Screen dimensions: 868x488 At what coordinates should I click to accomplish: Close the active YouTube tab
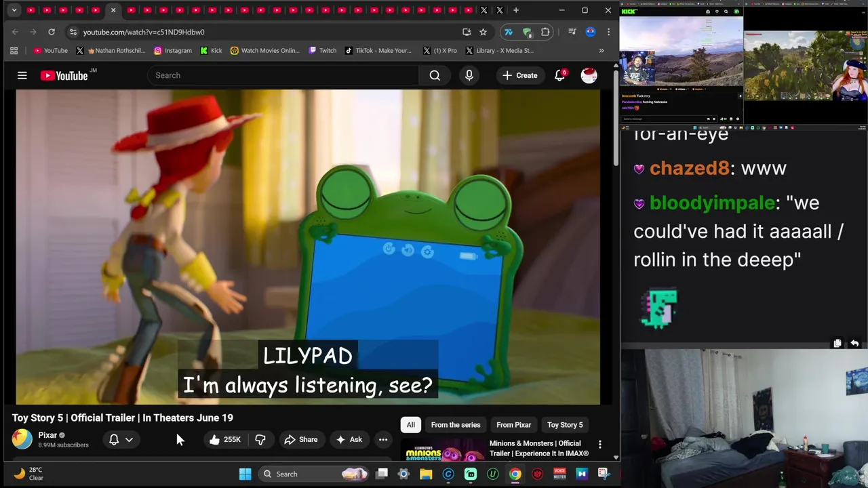[113, 10]
